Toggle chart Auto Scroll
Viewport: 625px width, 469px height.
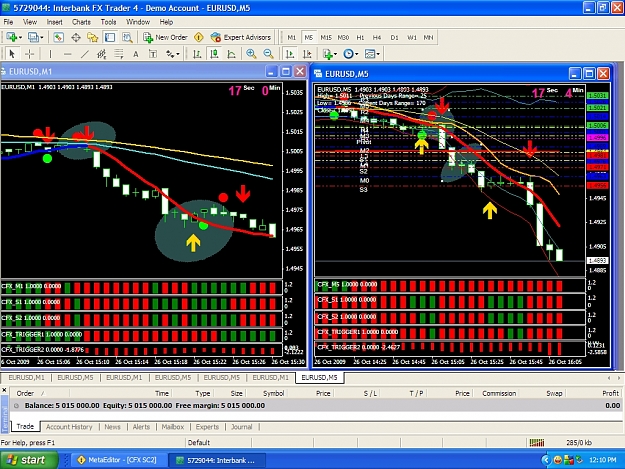(290, 54)
